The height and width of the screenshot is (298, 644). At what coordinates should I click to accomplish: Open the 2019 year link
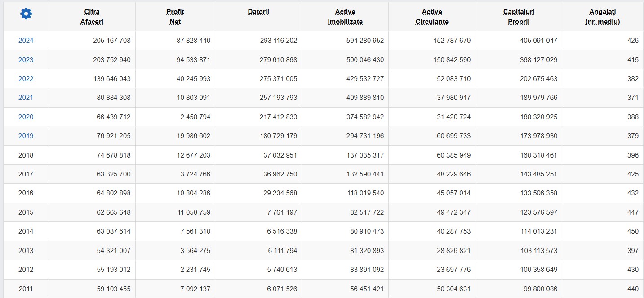click(26, 136)
